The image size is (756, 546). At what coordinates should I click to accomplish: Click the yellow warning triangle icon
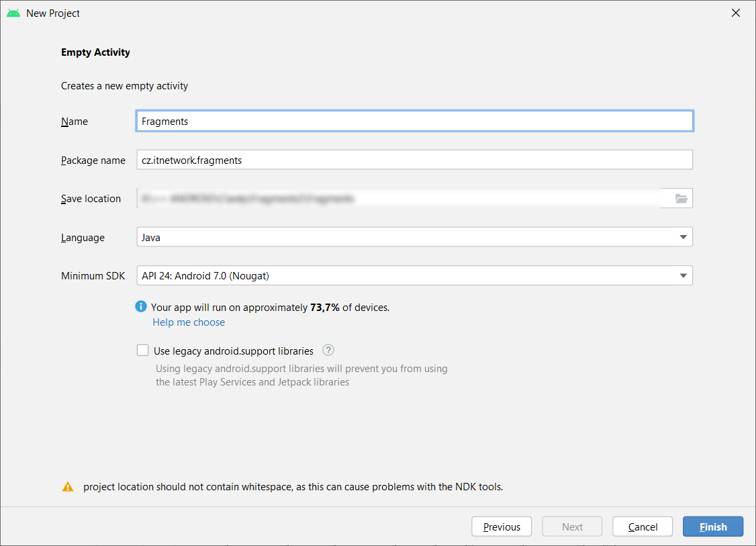point(68,487)
